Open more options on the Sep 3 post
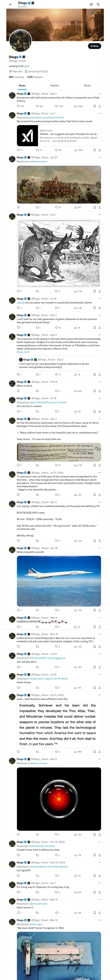Image resolution: width=110 pixels, height=980 pixels. [x=99, y=94]
